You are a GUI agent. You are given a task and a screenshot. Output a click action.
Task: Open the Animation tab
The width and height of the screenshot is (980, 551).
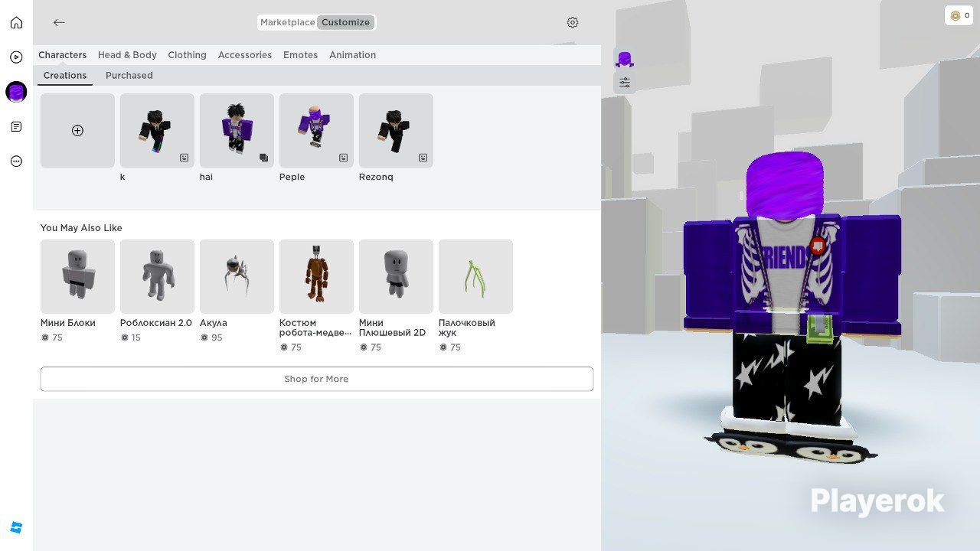(x=353, y=55)
